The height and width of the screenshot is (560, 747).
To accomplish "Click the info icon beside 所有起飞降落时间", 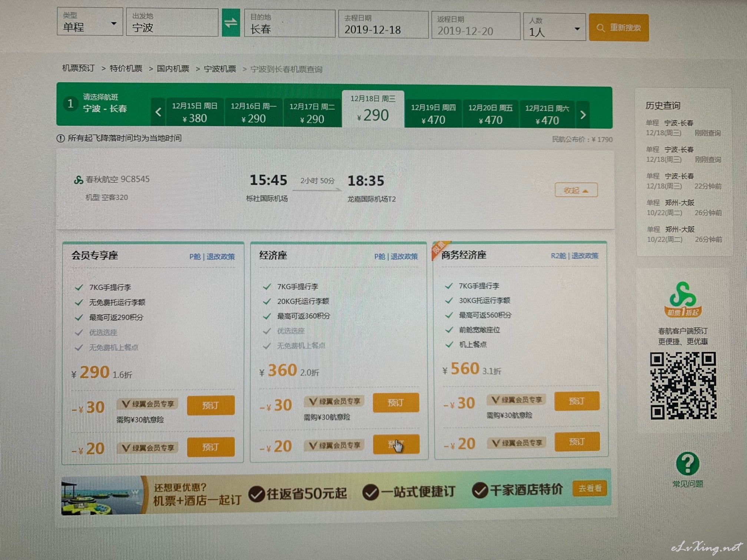I will 60,138.
